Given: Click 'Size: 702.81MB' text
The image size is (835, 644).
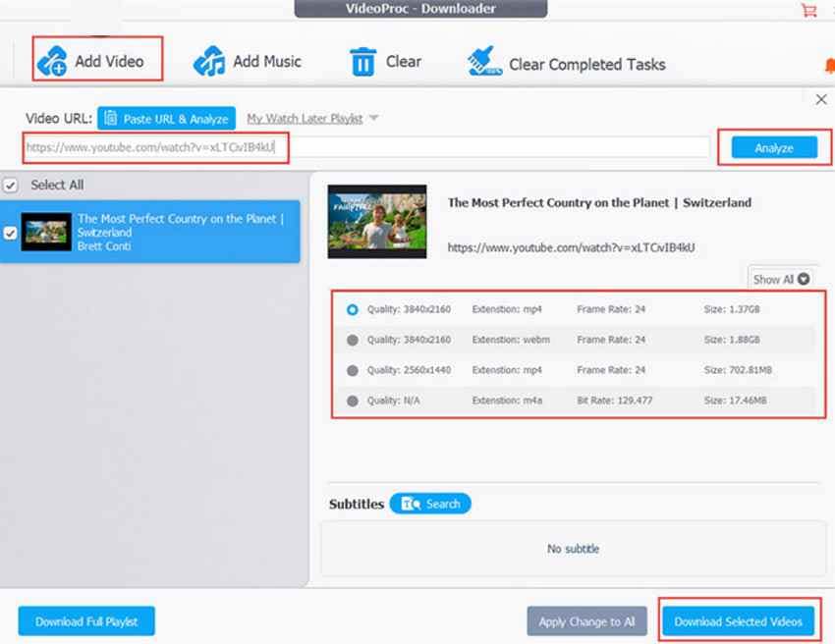Looking at the screenshot, I should pos(738,370).
